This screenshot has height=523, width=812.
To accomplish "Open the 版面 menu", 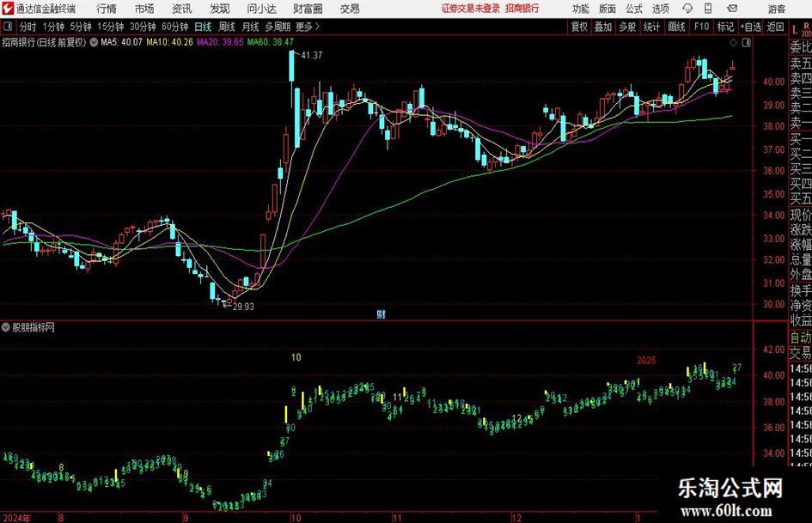I will [x=607, y=9].
